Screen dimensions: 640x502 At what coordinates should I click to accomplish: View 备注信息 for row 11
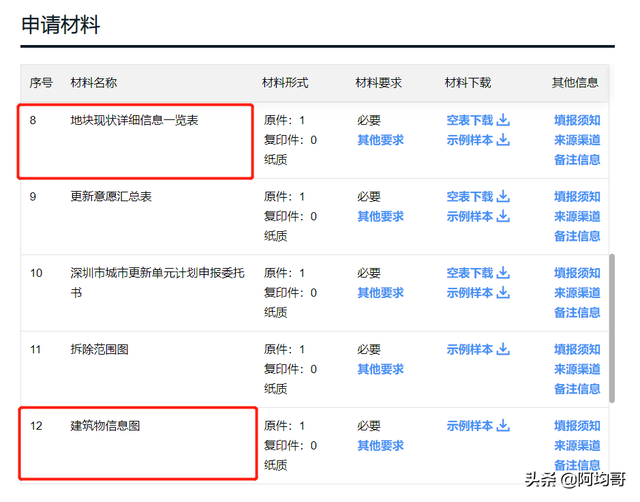click(x=577, y=388)
